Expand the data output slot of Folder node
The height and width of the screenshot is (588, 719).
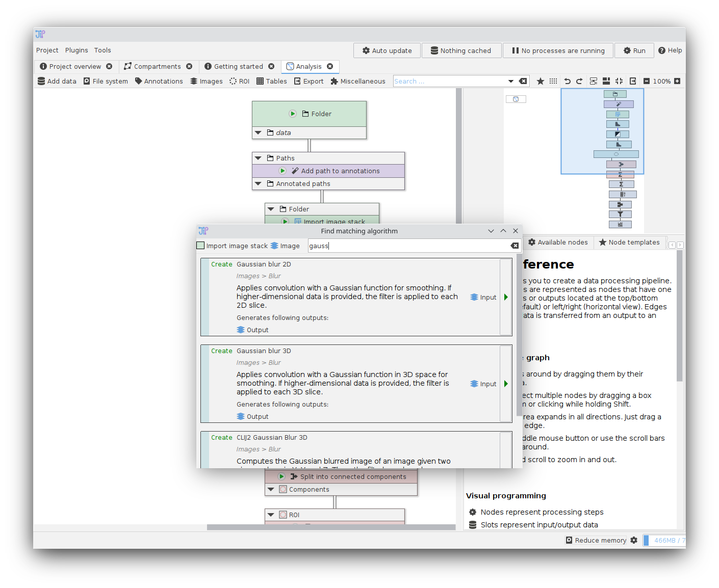[x=258, y=132]
